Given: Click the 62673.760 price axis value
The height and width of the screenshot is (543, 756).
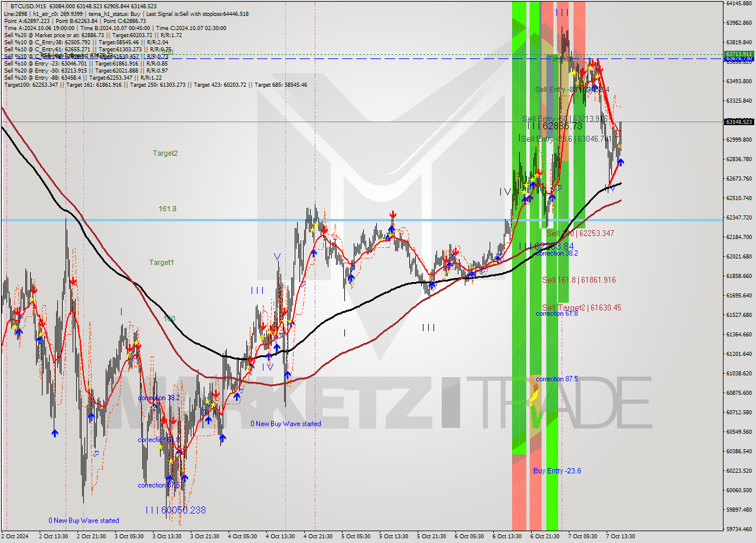Looking at the screenshot, I should click(739, 179).
